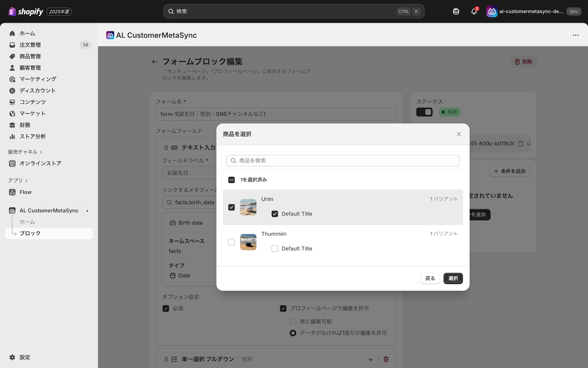Image resolution: width=588 pixels, height=368 pixels.
Task: Click the Shopify logo
Action: coord(25,11)
